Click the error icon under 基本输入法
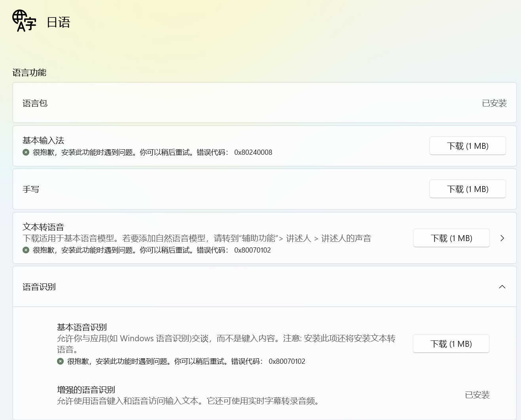This screenshot has height=420, width=521. click(26, 152)
